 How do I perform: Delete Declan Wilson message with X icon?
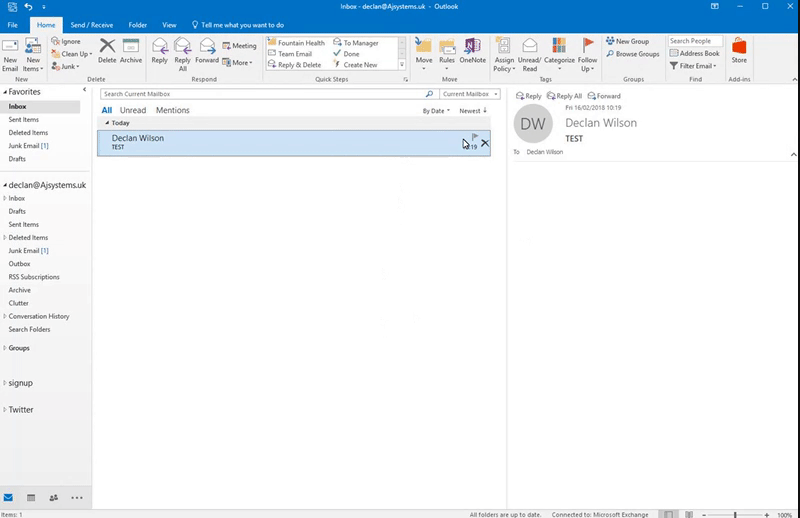[485, 143]
